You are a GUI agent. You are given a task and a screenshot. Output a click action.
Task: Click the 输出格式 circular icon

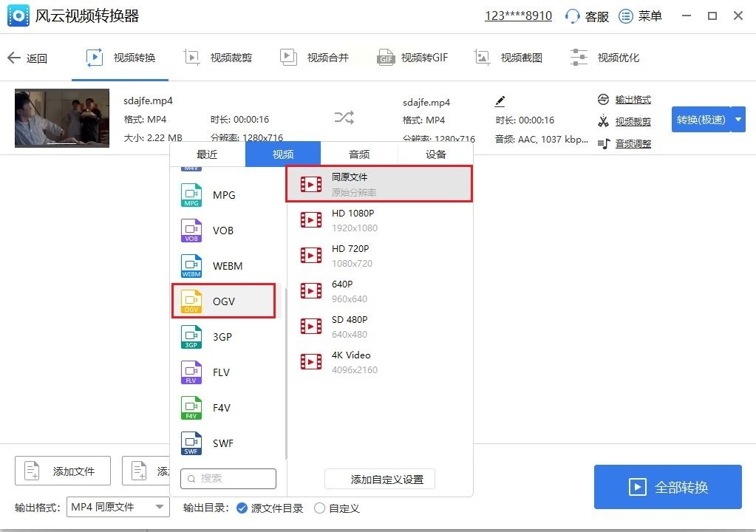(x=603, y=99)
